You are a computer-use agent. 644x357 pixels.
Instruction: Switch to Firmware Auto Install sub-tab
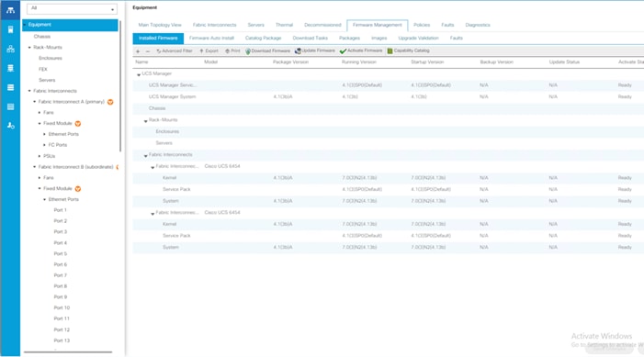click(x=211, y=39)
